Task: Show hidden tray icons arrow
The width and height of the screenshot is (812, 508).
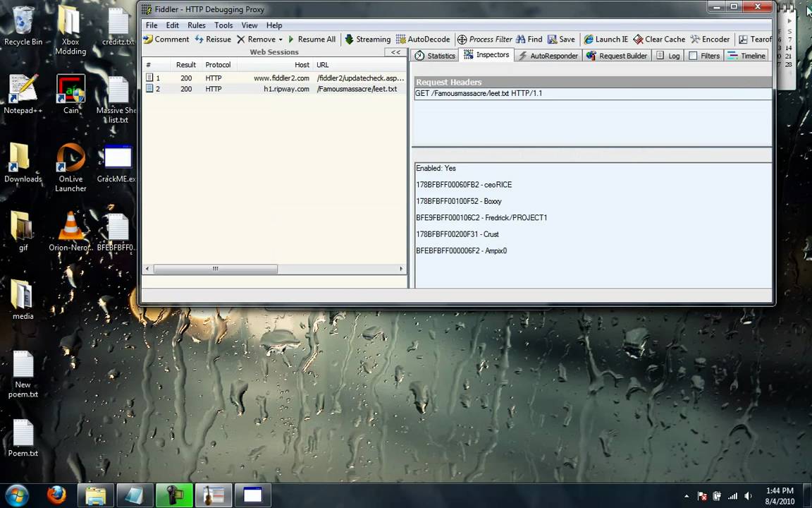Action: [687, 496]
